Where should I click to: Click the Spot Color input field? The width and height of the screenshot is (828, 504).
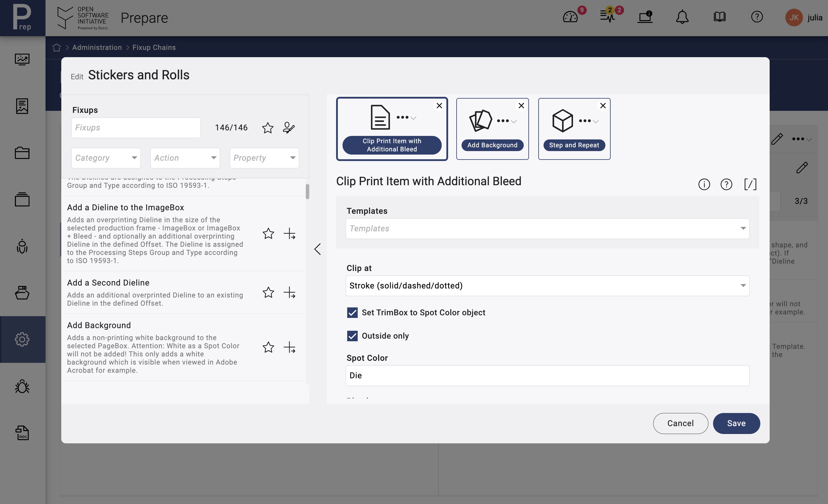547,375
